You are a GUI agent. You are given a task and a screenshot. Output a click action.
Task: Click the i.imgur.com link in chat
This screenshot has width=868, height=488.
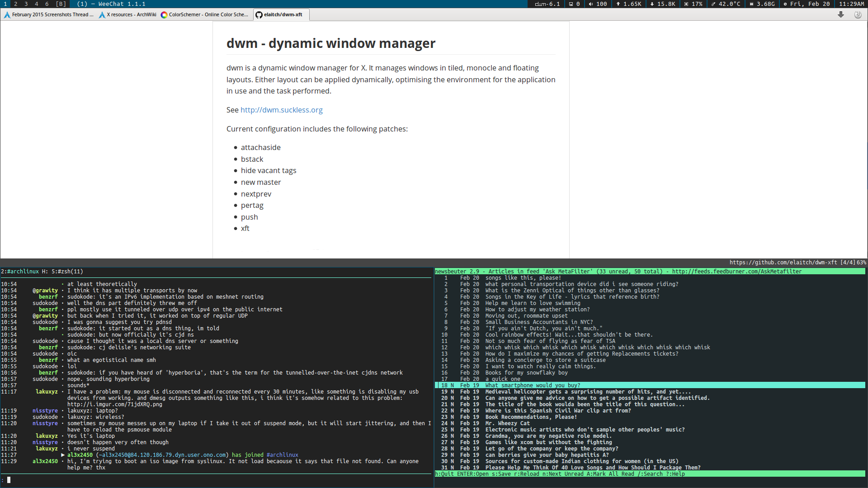tap(114, 404)
